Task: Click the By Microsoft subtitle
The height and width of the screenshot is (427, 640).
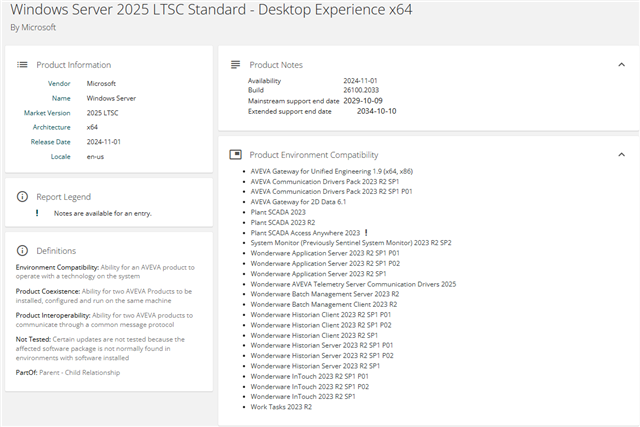Action: coord(33,27)
